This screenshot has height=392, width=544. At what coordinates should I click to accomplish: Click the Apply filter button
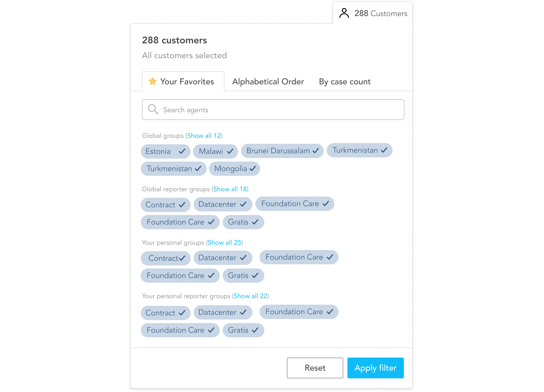tap(375, 368)
